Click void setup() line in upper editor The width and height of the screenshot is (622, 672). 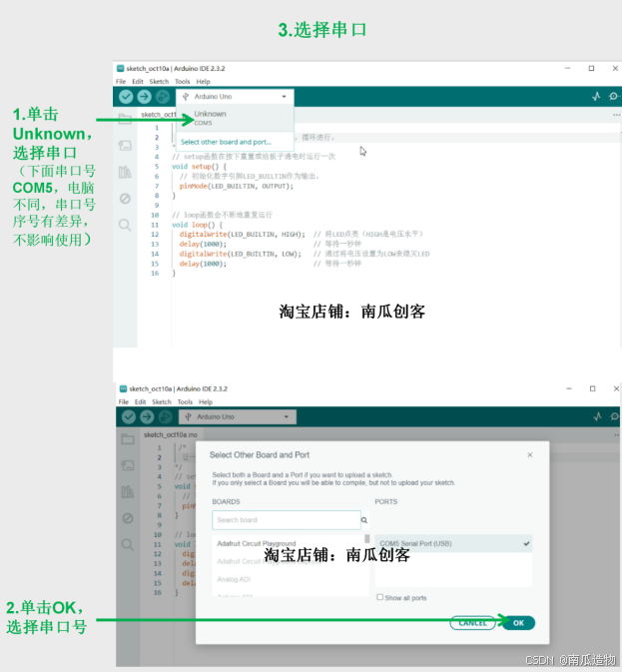pos(199,167)
